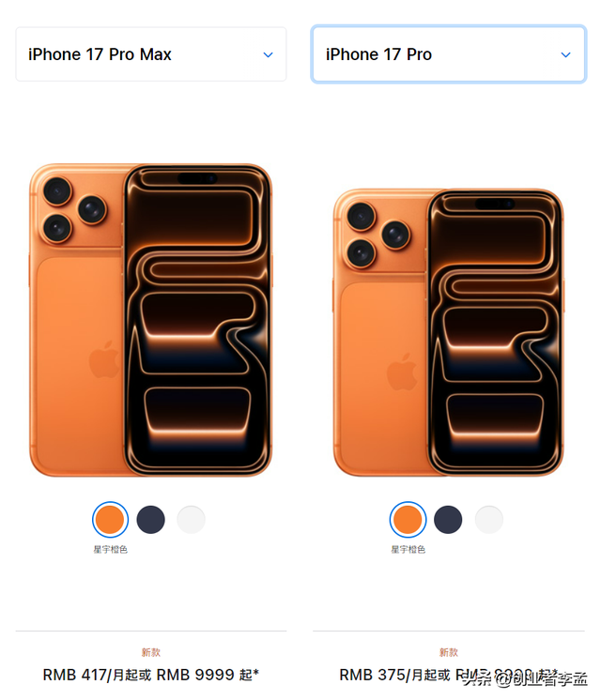This screenshot has height=700, width=601.
Task: Click the Apple logo on iPhone 17 Pro back
Action: click(402, 372)
